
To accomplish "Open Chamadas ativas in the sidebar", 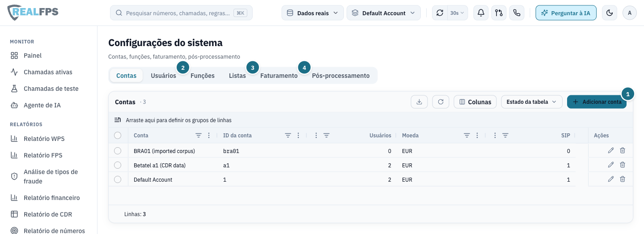I will click(x=48, y=72).
